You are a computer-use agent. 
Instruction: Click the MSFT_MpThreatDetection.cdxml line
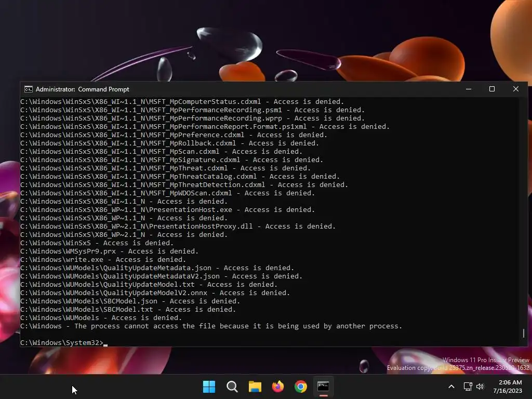[184, 185]
